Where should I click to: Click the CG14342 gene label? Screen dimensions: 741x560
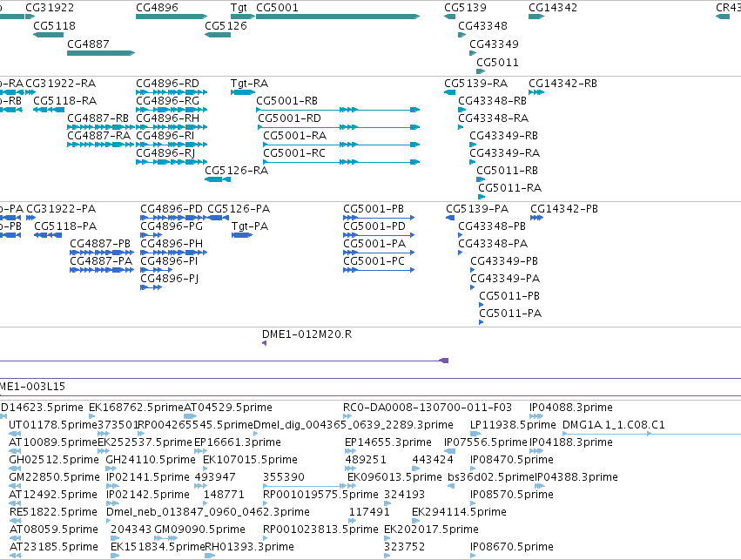[553, 8]
